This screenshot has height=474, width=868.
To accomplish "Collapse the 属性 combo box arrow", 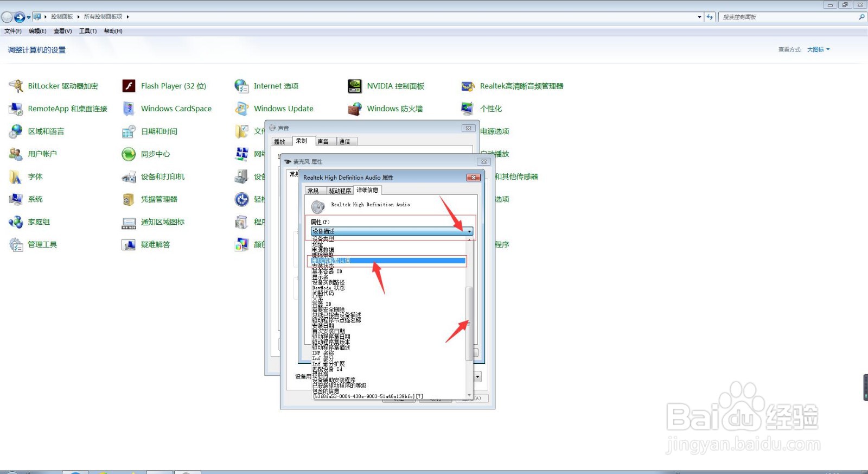I will pos(469,231).
